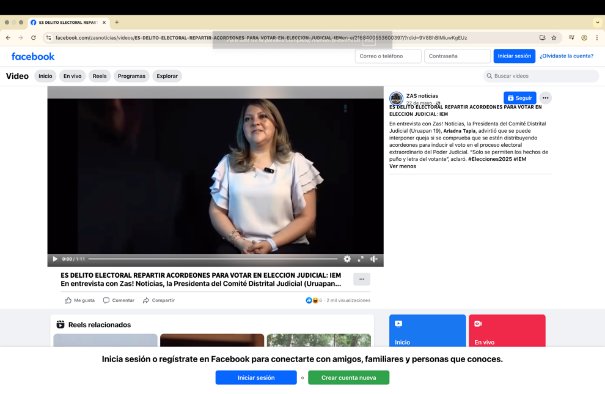
Task: Select the Reels tab
Action: click(x=100, y=76)
